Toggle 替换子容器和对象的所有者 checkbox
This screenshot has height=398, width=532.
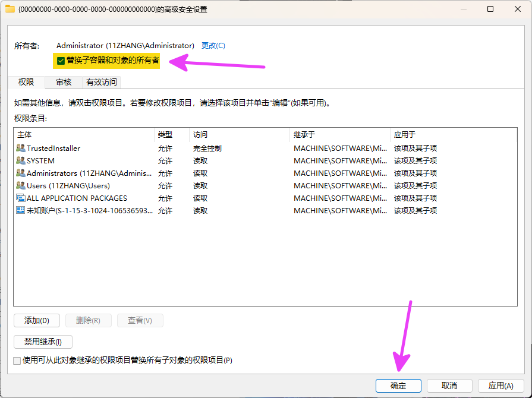tap(61, 61)
